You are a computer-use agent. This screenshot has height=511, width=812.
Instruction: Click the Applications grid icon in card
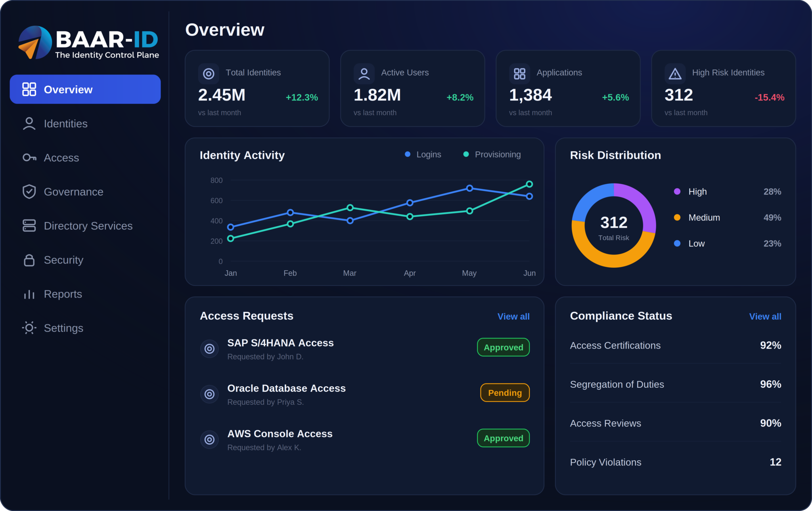pyautogui.click(x=519, y=74)
